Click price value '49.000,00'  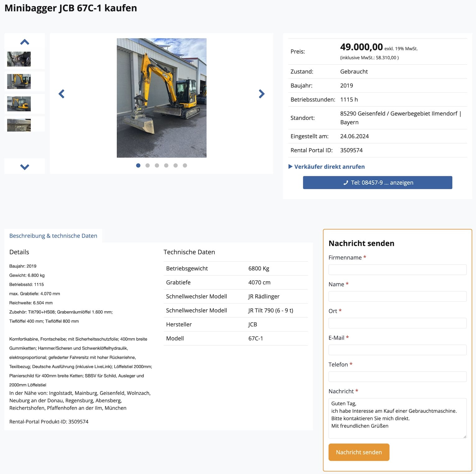point(361,47)
